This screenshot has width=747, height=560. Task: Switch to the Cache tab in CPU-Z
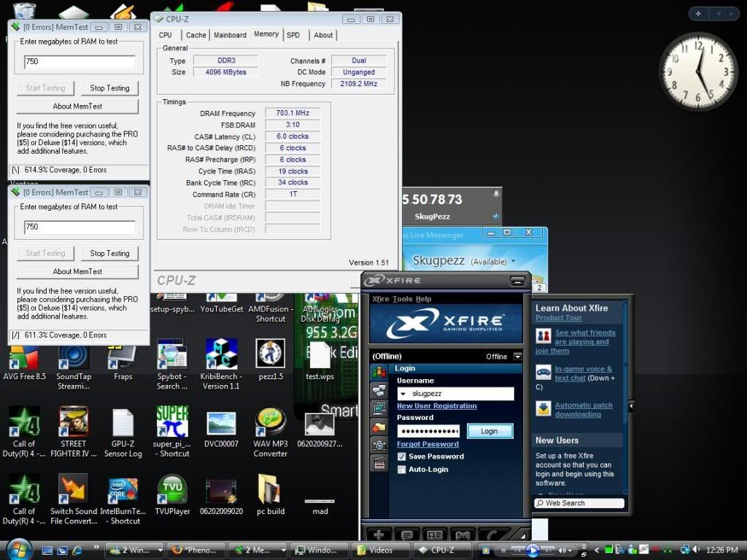(196, 35)
